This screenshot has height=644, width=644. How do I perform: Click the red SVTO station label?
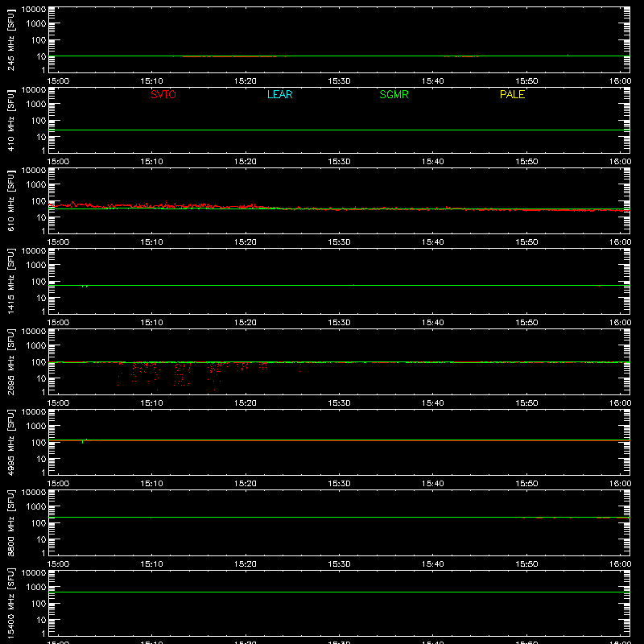(x=163, y=94)
